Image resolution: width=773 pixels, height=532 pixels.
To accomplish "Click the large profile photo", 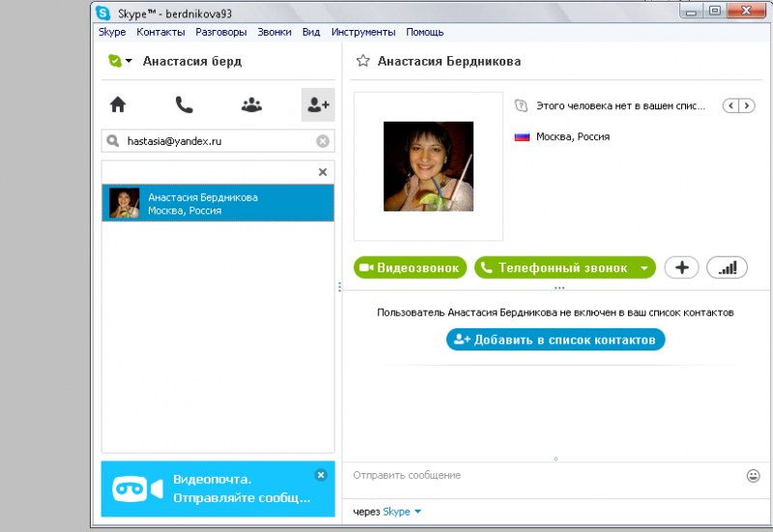I will (428, 166).
